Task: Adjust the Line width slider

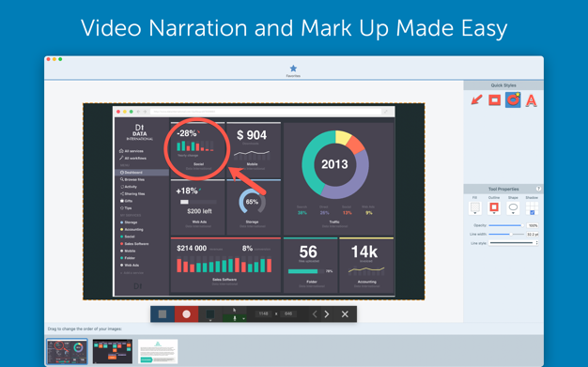Action: (x=506, y=235)
